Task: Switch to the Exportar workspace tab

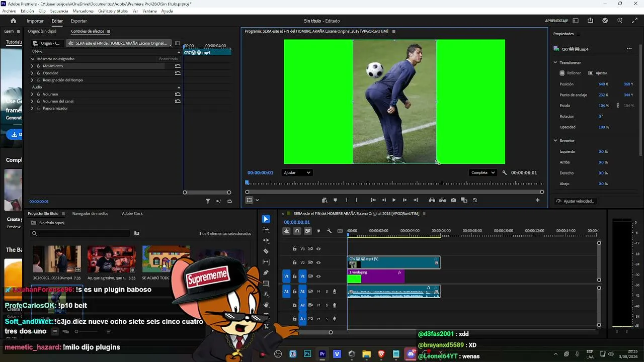Action: 78,21
